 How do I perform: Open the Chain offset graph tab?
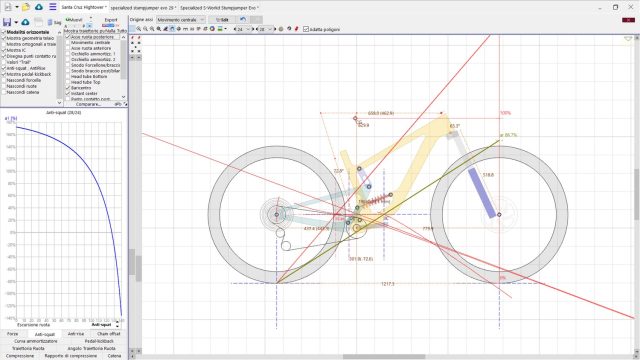(109, 334)
